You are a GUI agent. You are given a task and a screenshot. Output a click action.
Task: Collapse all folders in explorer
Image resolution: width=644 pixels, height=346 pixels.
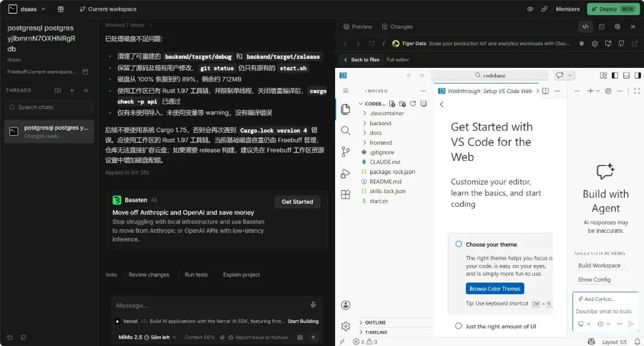pos(423,104)
